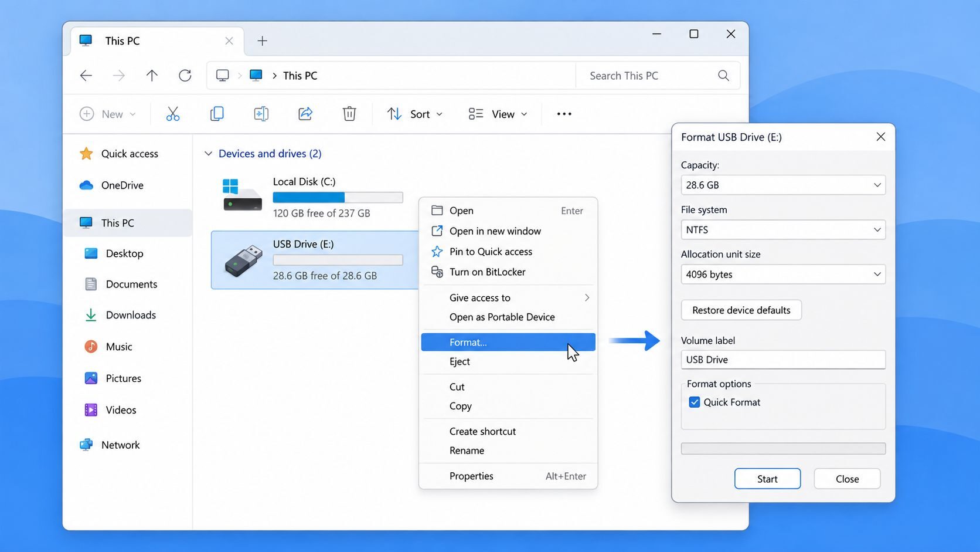Choose Copy in the context menu
This screenshot has width=980, height=552.
(508, 407)
